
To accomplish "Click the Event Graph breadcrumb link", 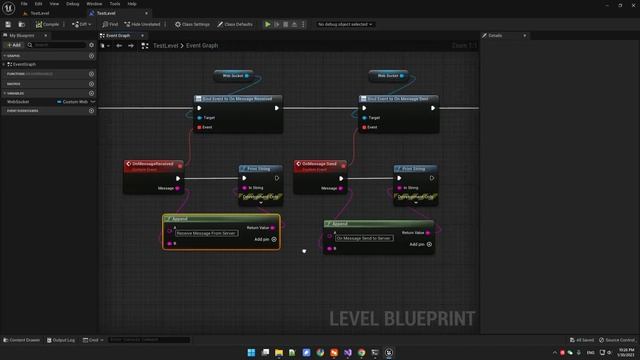I will (202, 46).
